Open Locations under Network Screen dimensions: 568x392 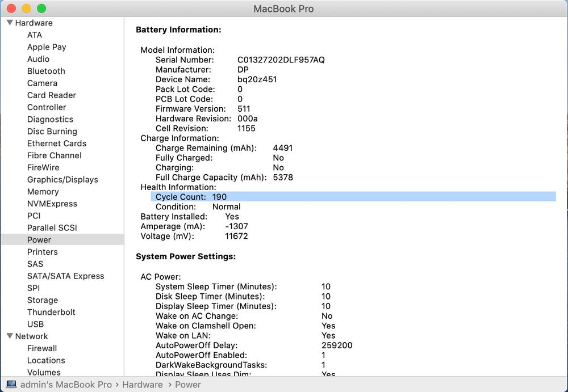pyautogui.click(x=46, y=360)
